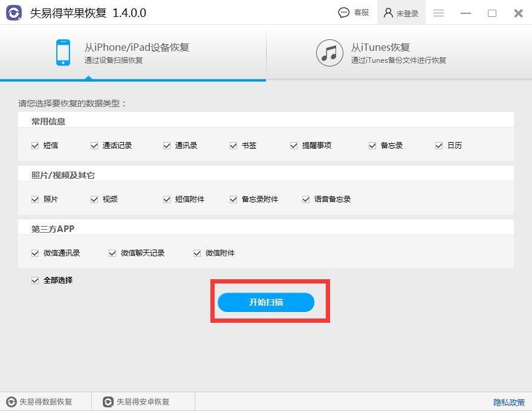Image resolution: width=532 pixels, height=411 pixels.
Task: Open customer service chat bubble icon
Action: [x=344, y=13]
